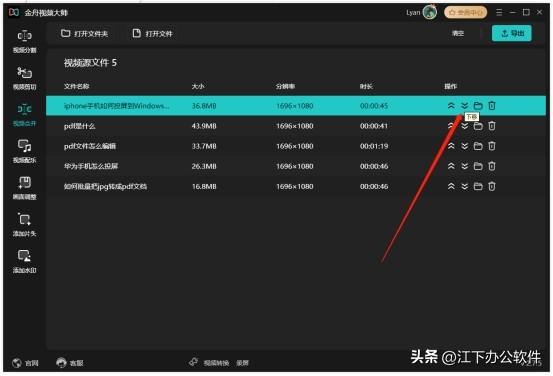
Task: Select the 视频合并 (video merge) tool
Action: 24,115
